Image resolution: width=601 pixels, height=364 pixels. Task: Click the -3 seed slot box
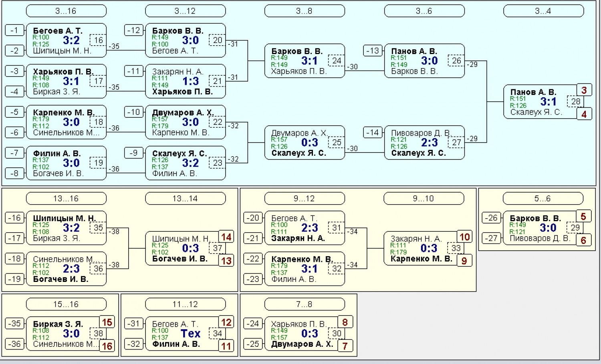14,71
